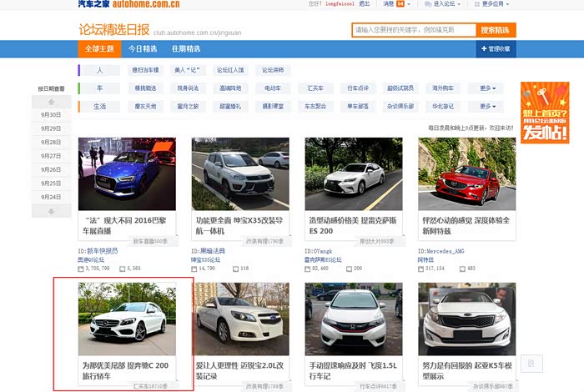Open the 海外购车 topic tag
The width and height of the screenshot is (584, 392).
point(443,88)
